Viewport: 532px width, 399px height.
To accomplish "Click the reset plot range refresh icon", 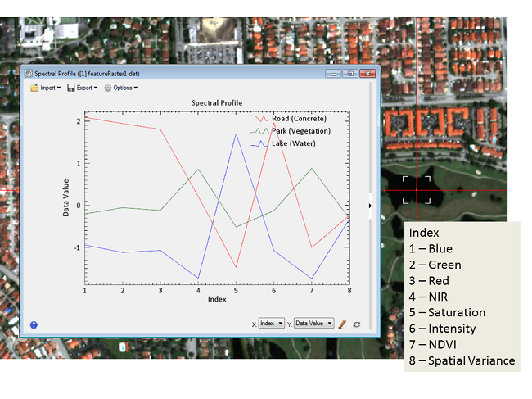I will click(x=357, y=324).
